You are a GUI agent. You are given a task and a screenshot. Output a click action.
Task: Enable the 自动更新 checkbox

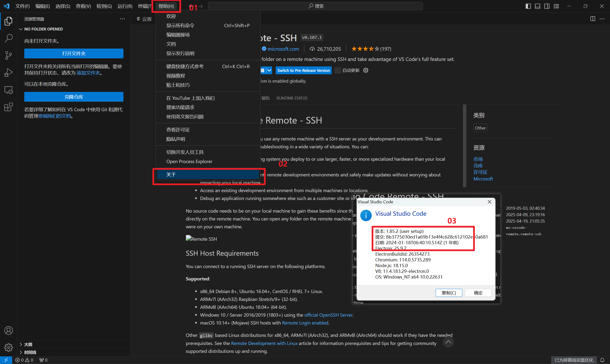pyautogui.click(x=338, y=70)
